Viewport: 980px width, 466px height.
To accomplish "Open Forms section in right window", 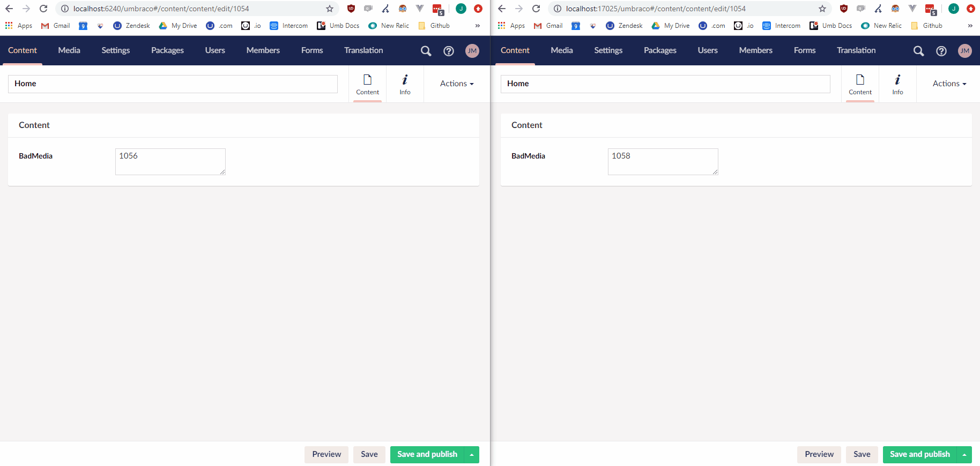I will (x=805, y=50).
